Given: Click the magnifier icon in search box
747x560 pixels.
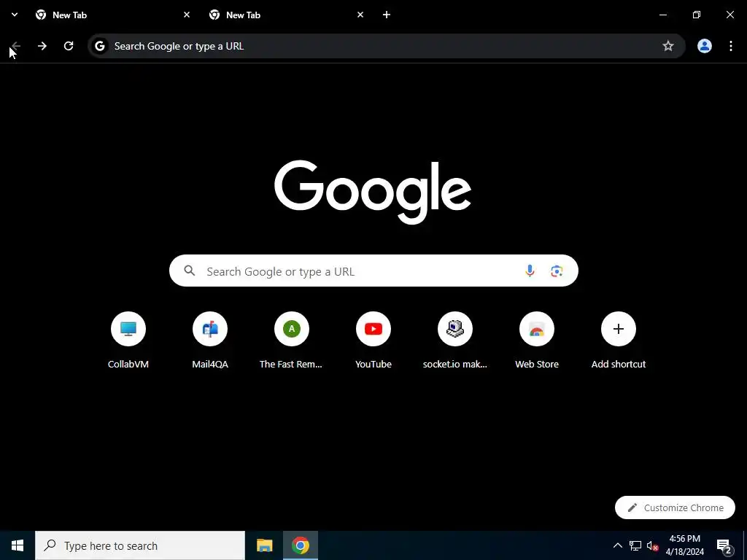Looking at the screenshot, I should pyautogui.click(x=190, y=271).
